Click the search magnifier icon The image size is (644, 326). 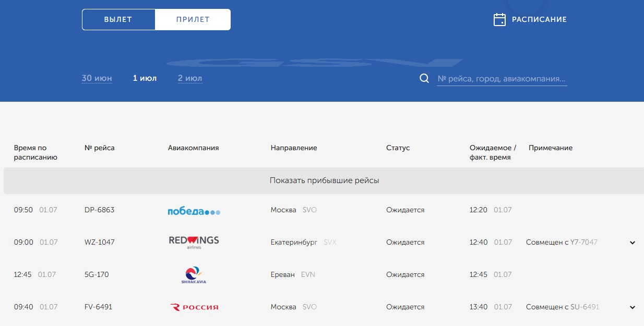pos(424,78)
